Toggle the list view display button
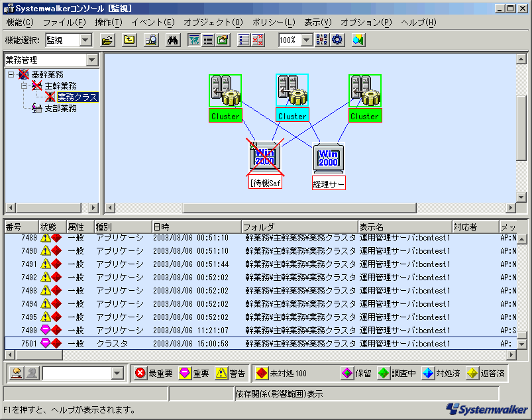532x420 pixels. [208, 40]
